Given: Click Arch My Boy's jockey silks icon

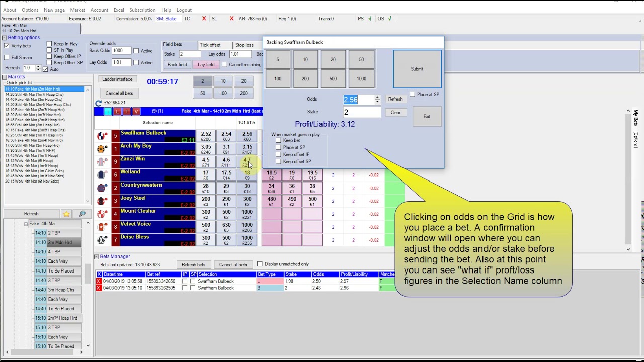Looking at the screenshot, I should [x=102, y=149].
